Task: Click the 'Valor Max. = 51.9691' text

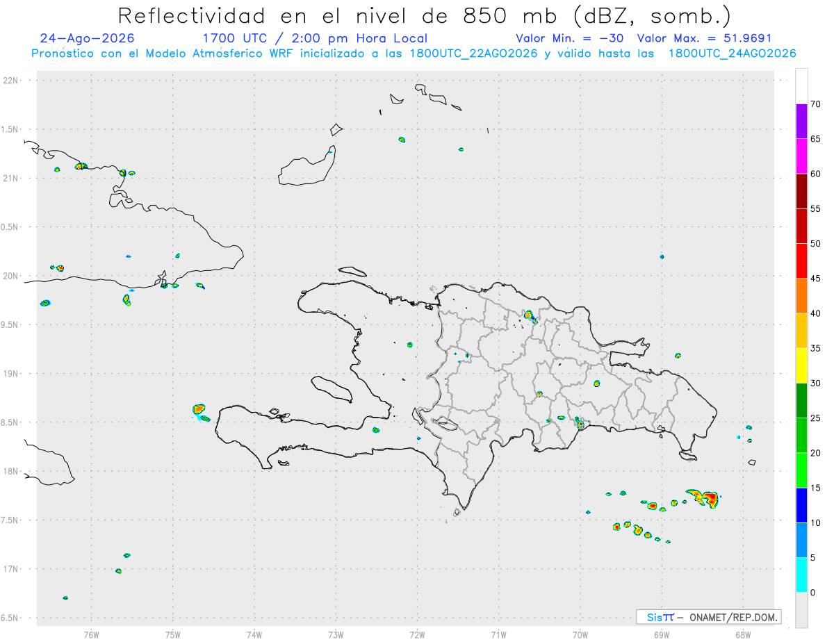Action: (704, 38)
